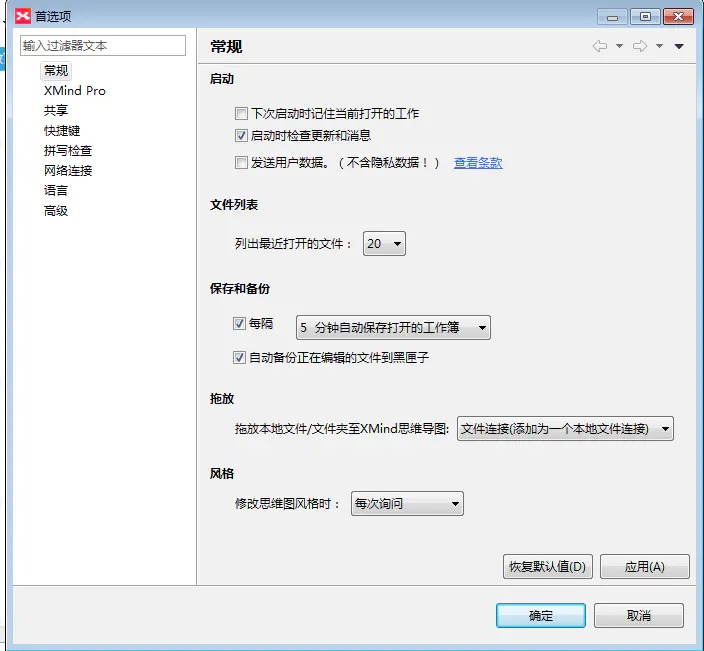Click the 列出最近打开的文件 label

(x=293, y=244)
